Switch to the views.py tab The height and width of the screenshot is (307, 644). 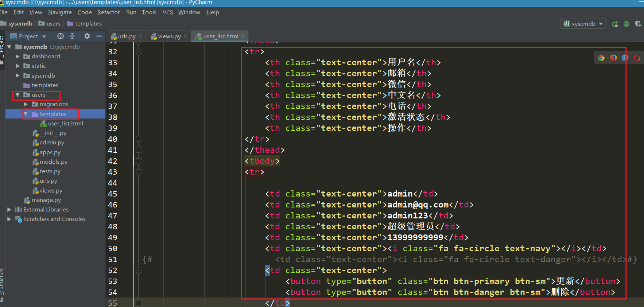coord(169,36)
